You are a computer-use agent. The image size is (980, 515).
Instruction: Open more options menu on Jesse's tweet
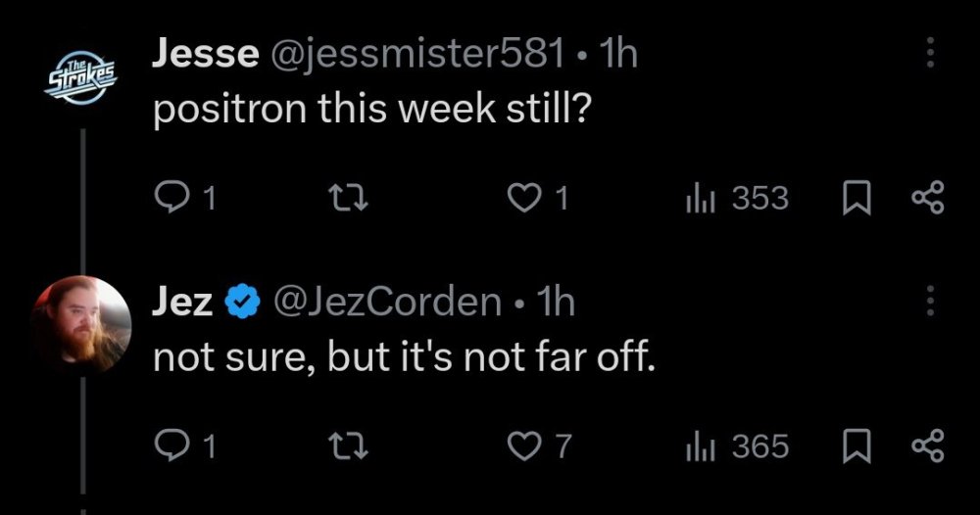pos(930,53)
